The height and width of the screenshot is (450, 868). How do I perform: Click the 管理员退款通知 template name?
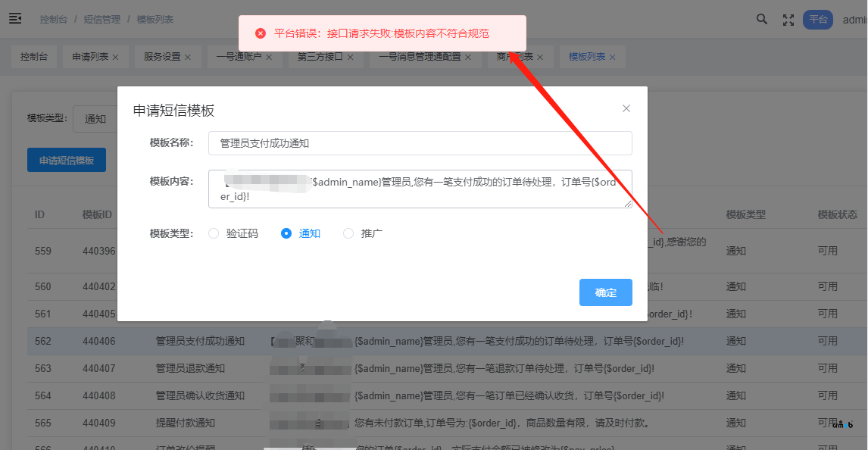pos(190,368)
